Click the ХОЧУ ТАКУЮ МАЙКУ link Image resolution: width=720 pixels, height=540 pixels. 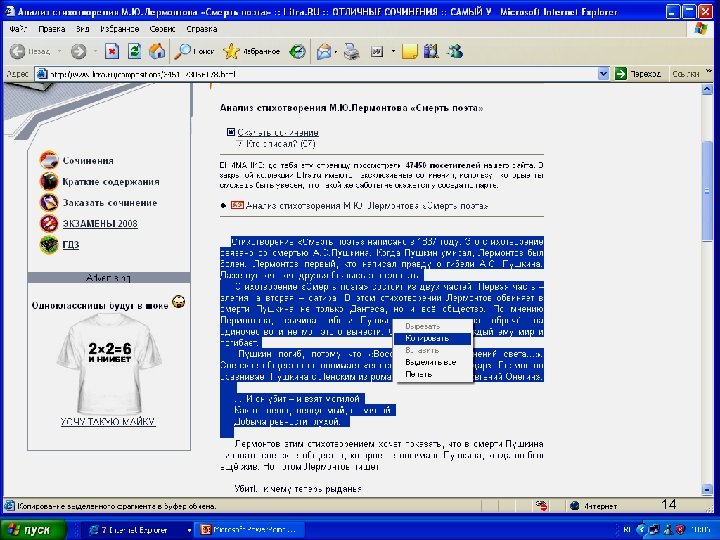point(108,422)
